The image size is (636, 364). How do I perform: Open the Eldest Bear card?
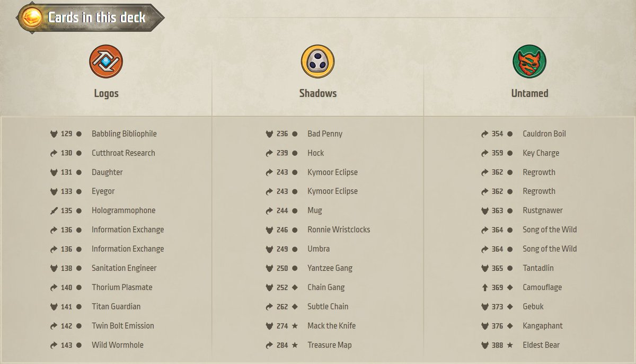coord(541,345)
